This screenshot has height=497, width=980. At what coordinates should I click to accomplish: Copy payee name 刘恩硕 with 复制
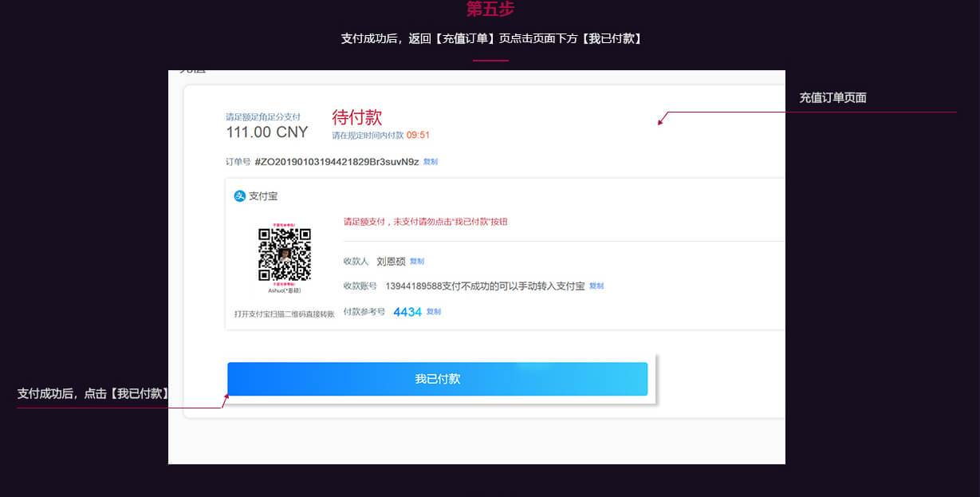[417, 262]
